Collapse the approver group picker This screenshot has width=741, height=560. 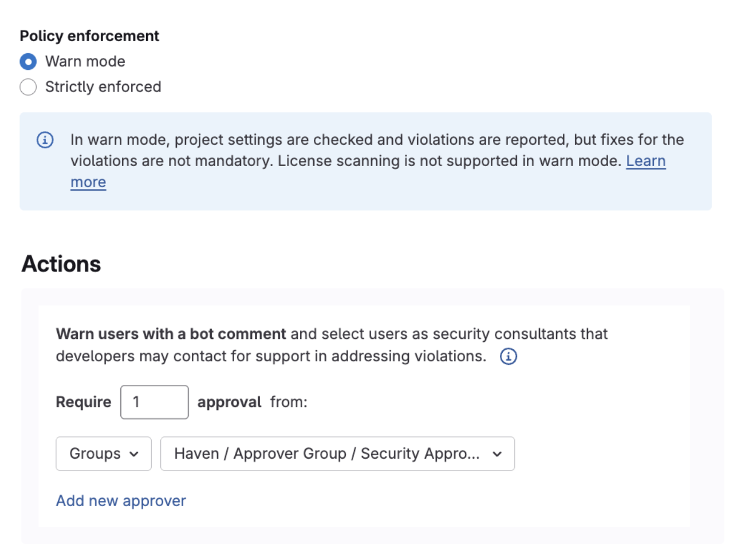pyautogui.click(x=496, y=453)
